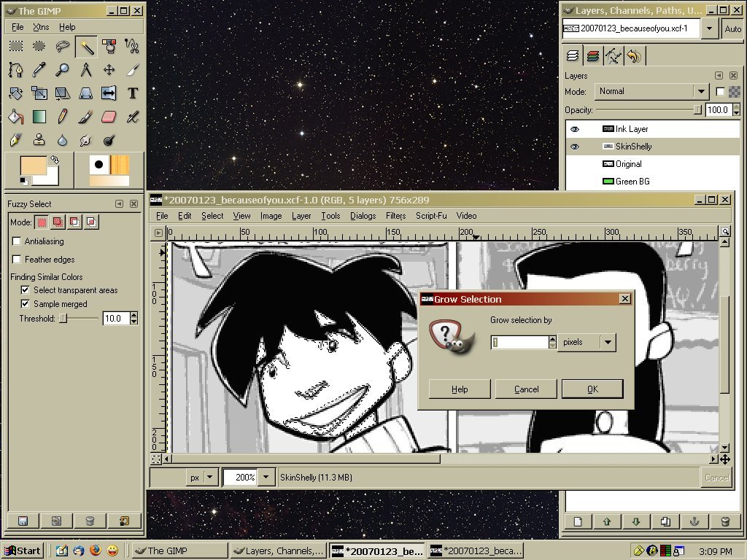747x560 pixels.
Task: Select the Crop knife tool
Action: pyautogui.click(x=132, y=69)
